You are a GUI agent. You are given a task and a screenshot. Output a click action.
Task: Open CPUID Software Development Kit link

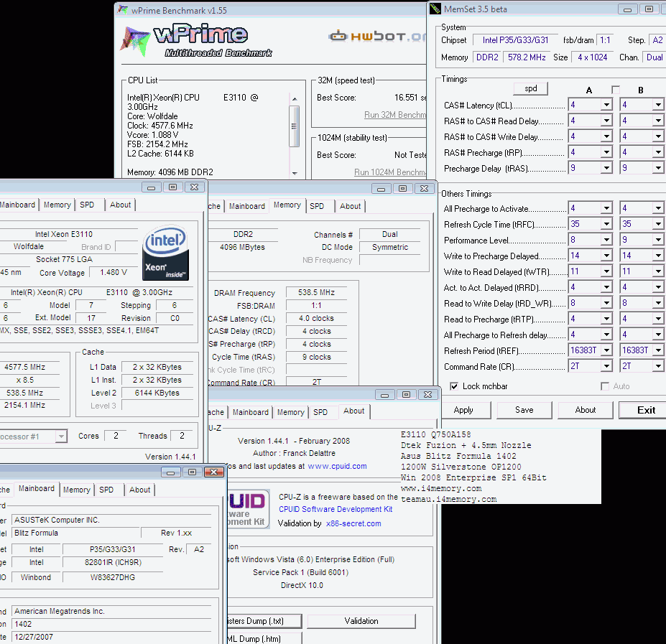pyautogui.click(x=336, y=509)
